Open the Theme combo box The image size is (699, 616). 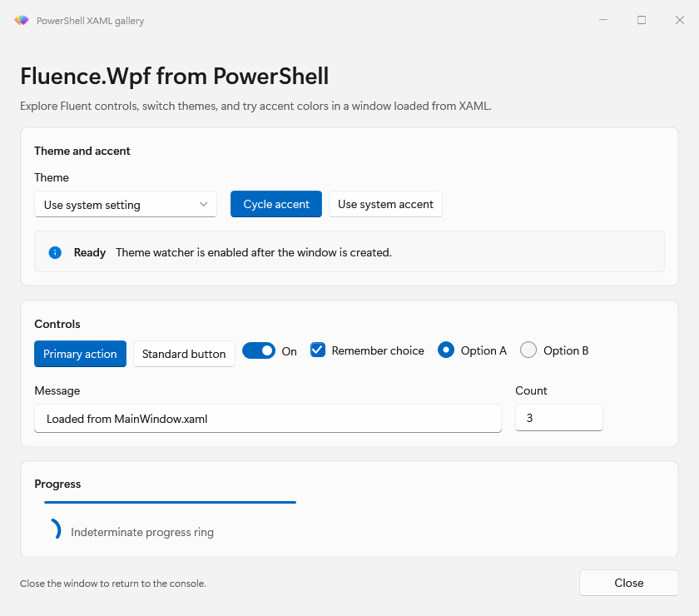click(126, 204)
